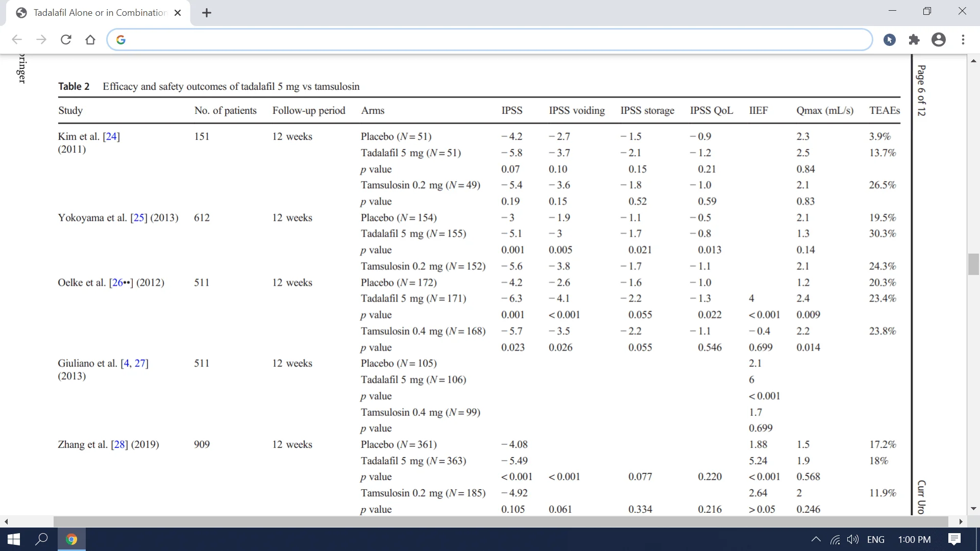
Task: Open reference link 28 for Zhang et al.
Action: click(119, 444)
